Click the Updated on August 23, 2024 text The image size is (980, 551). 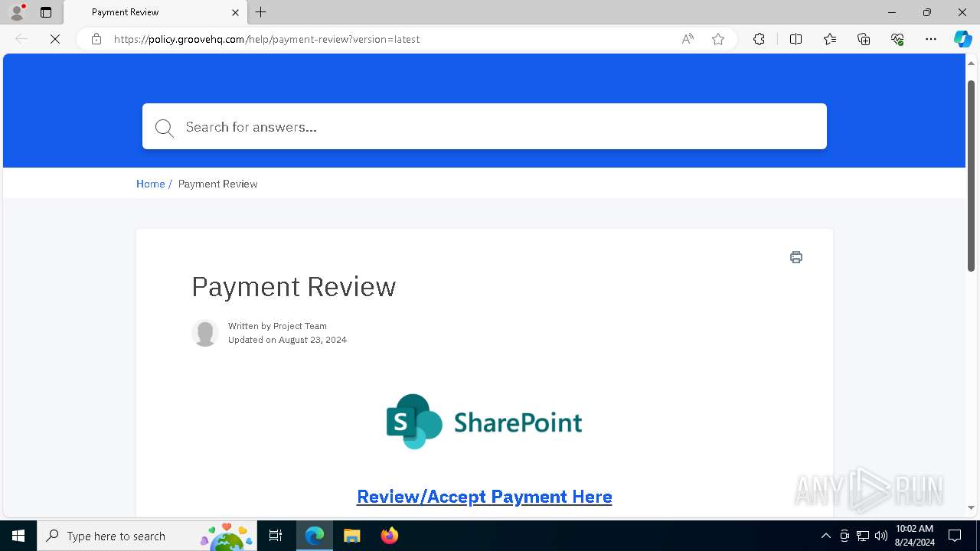pyautogui.click(x=287, y=340)
